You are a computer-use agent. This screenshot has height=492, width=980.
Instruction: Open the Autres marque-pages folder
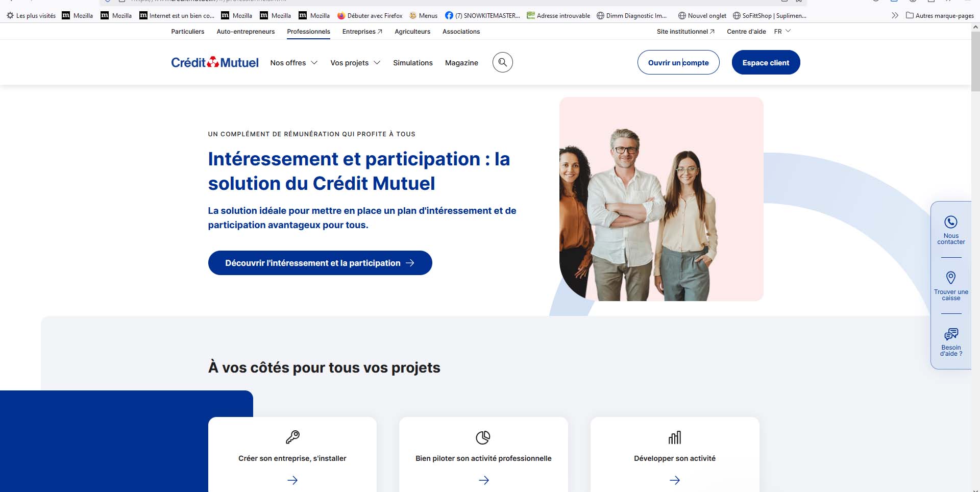[x=940, y=15]
